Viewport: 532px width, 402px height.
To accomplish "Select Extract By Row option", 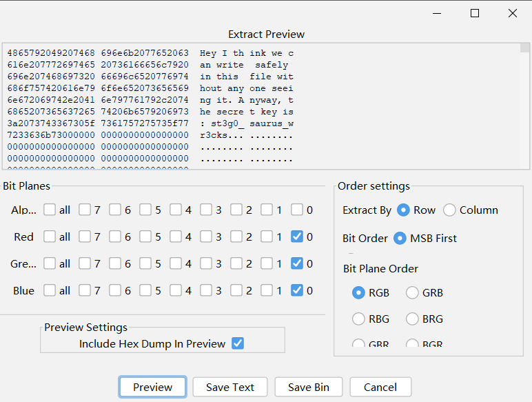I will click(404, 210).
